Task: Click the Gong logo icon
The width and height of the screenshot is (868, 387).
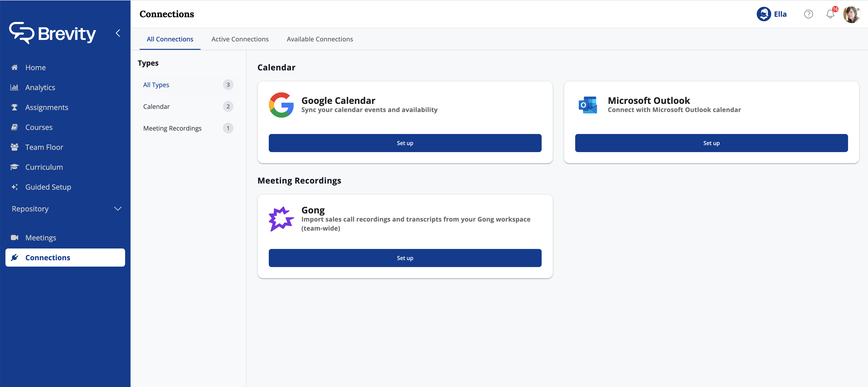Action: click(281, 219)
